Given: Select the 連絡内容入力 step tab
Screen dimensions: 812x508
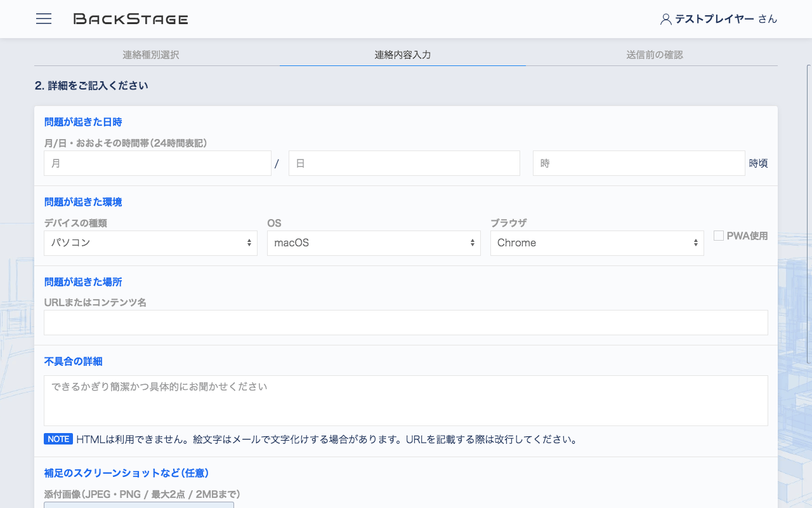Looking at the screenshot, I should (x=403, y=55).
